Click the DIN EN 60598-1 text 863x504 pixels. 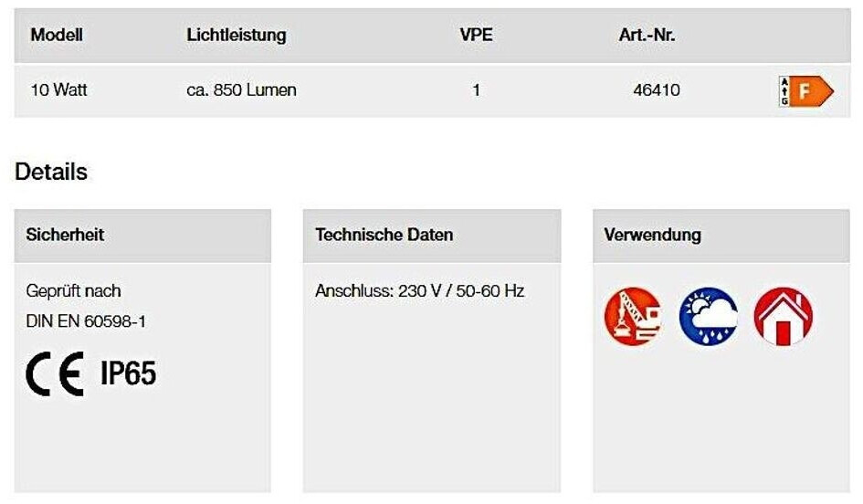(x=86, y=321)
